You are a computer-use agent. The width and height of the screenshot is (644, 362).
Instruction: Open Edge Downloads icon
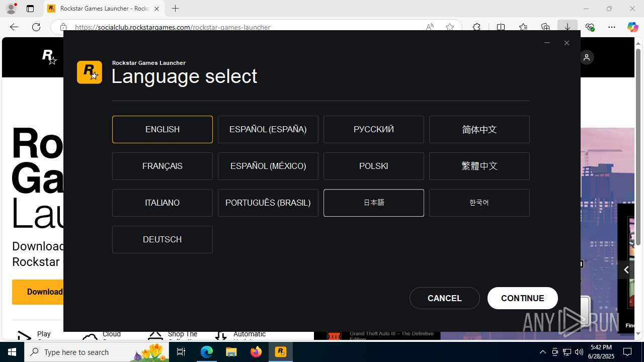(568, 27)
